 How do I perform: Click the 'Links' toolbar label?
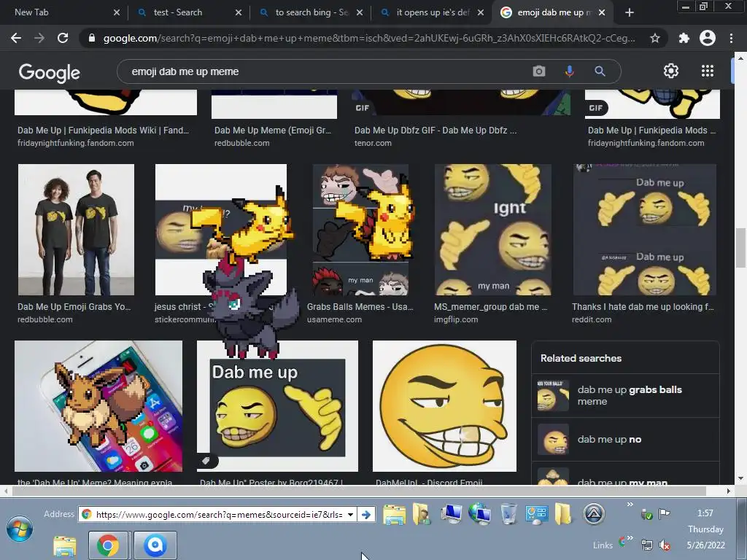click(603, 545)
